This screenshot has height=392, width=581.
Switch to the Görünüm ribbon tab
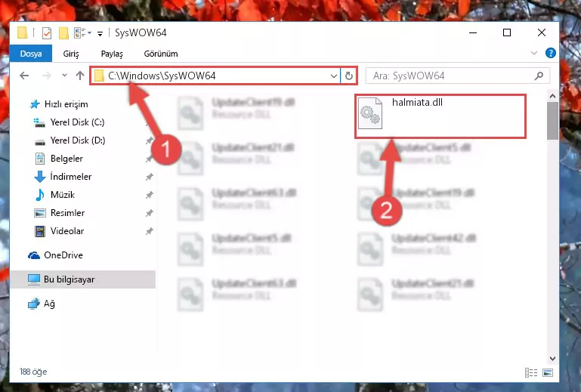pyautogui.click(x=161, y=54)
